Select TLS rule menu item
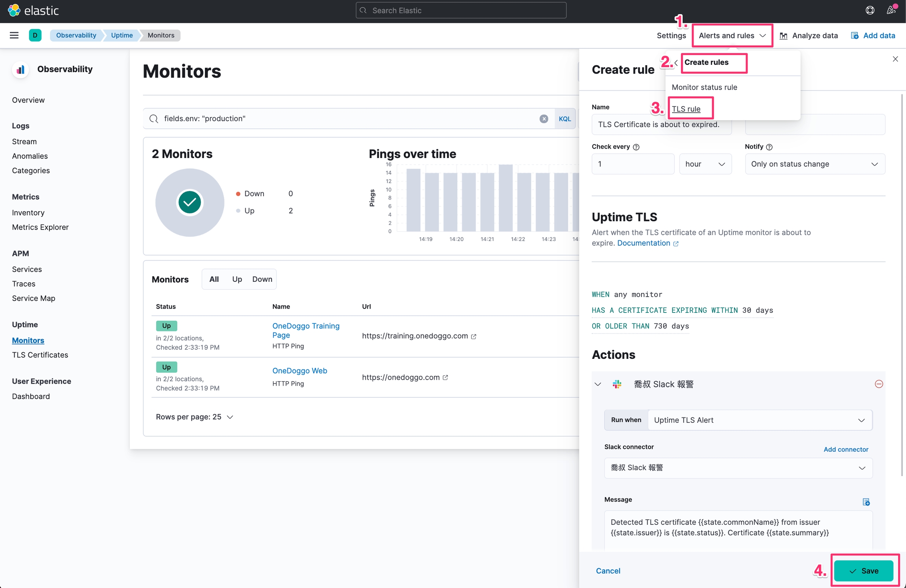 [x=686, y=109]
